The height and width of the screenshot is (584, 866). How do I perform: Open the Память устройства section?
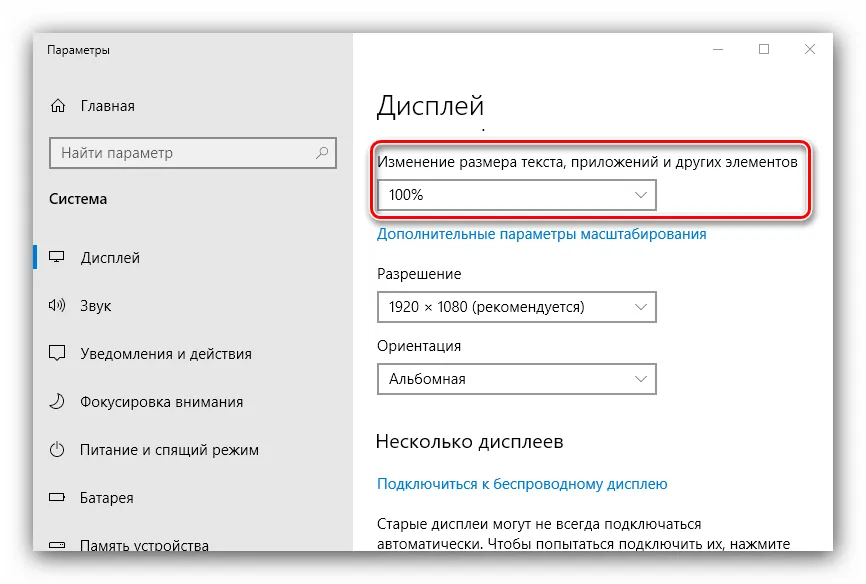tap(144, 545)
